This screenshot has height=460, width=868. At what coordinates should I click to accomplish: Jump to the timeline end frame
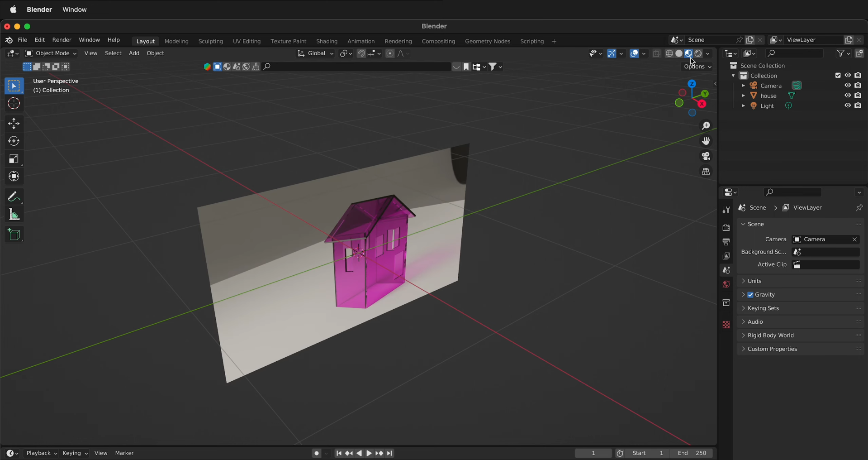click(390, 453)
